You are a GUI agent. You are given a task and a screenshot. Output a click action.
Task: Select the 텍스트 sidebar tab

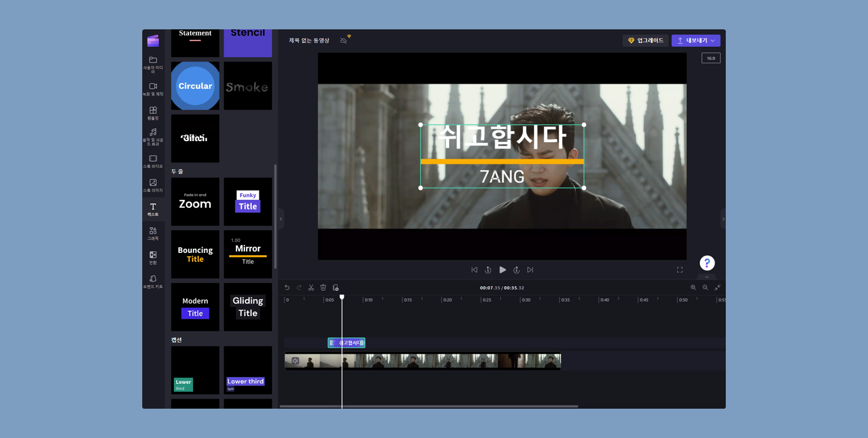[153, 209]
